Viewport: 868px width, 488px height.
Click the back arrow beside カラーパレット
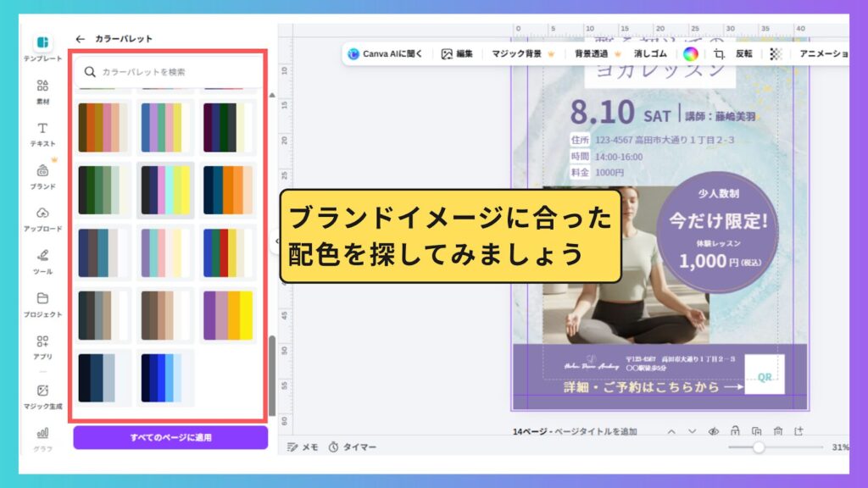[x=81, y=39]
